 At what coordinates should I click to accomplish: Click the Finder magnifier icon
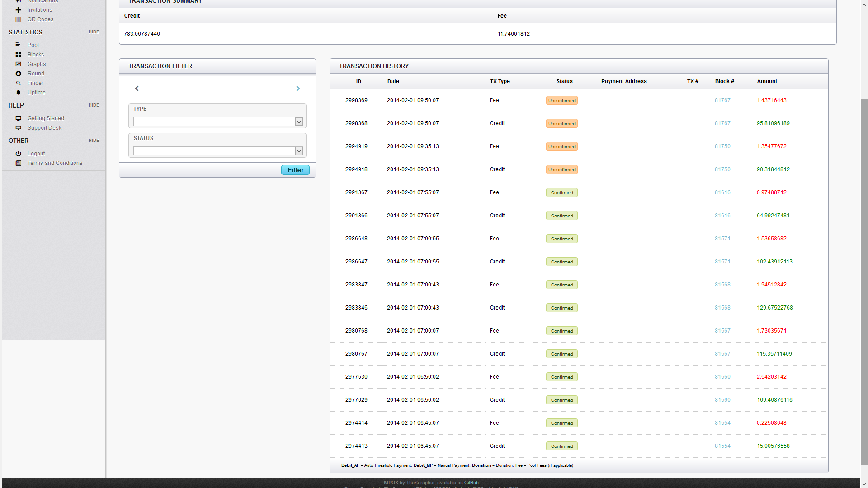point(19,83)
